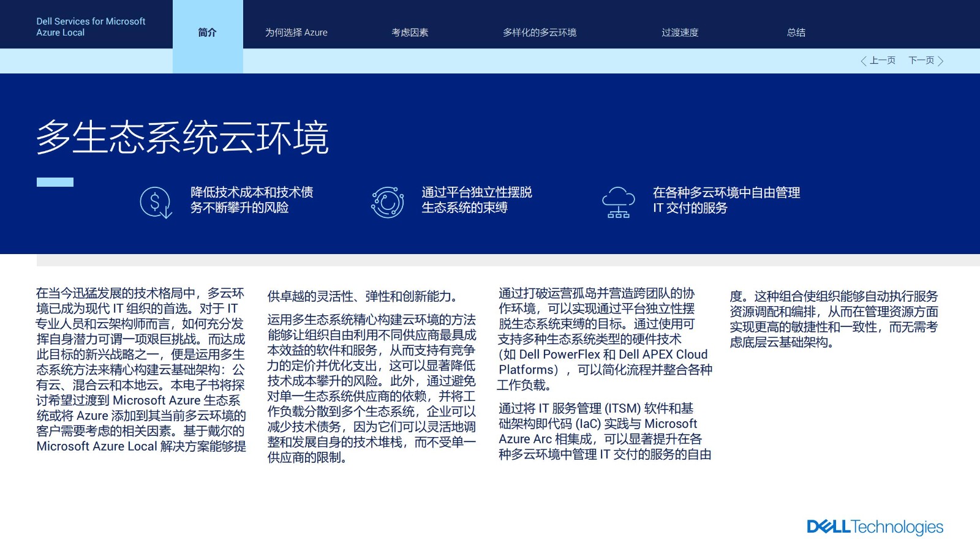Screen dimensions: 980x551
Task: Click the heading 多生态系统云环境
Action: pos(183,137)
